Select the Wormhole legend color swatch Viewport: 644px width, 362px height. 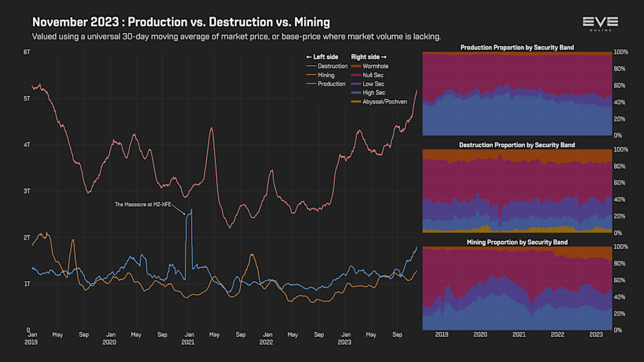[x=356, y=66]
